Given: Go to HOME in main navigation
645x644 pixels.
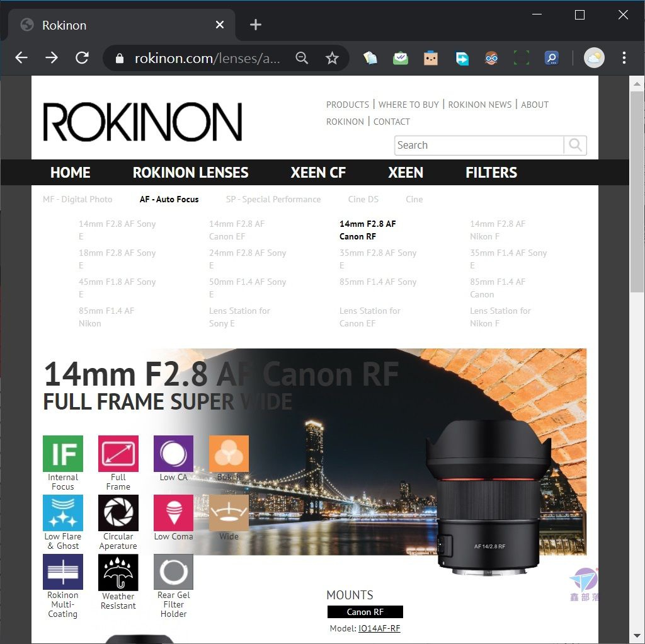Looking at the screenshot, I should (71, 173).
